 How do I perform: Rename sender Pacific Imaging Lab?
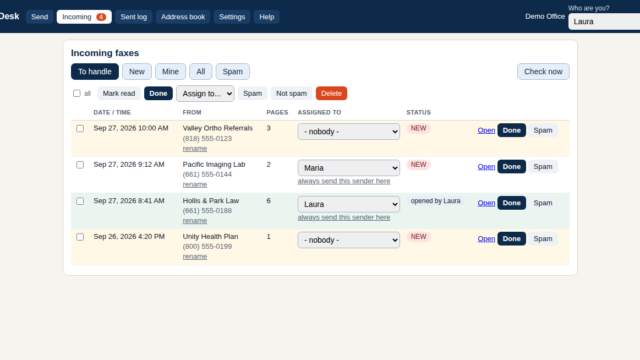coord(195,184)
